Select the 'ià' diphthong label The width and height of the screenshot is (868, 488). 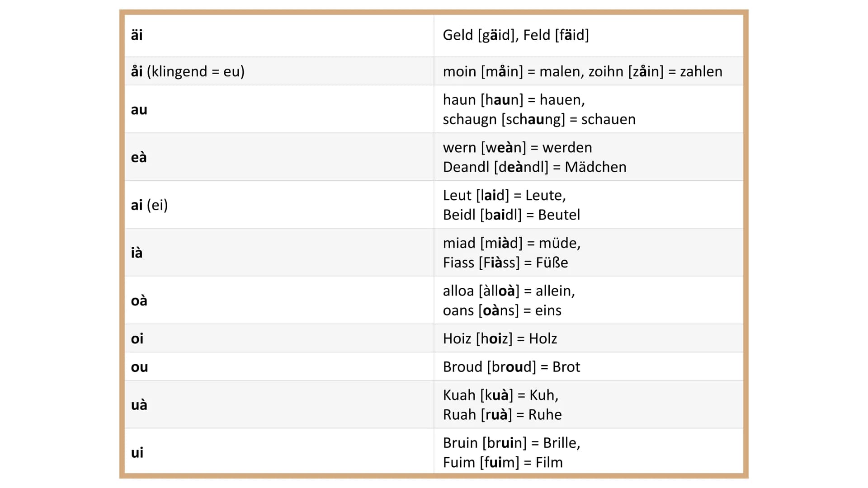point(137,253)
